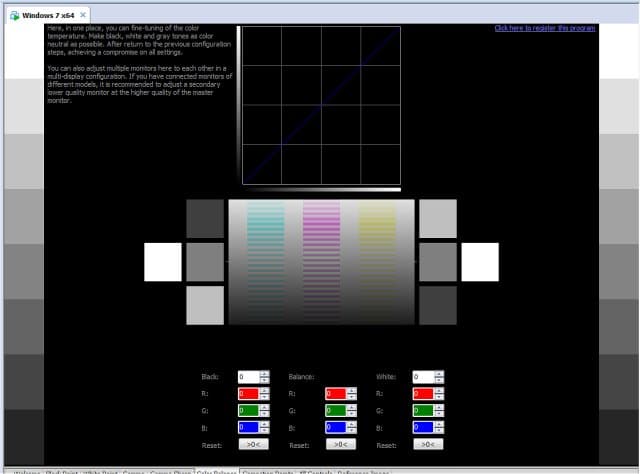Click the left white square patch
The image size is (640, 474).
click(x=163, y=262)
